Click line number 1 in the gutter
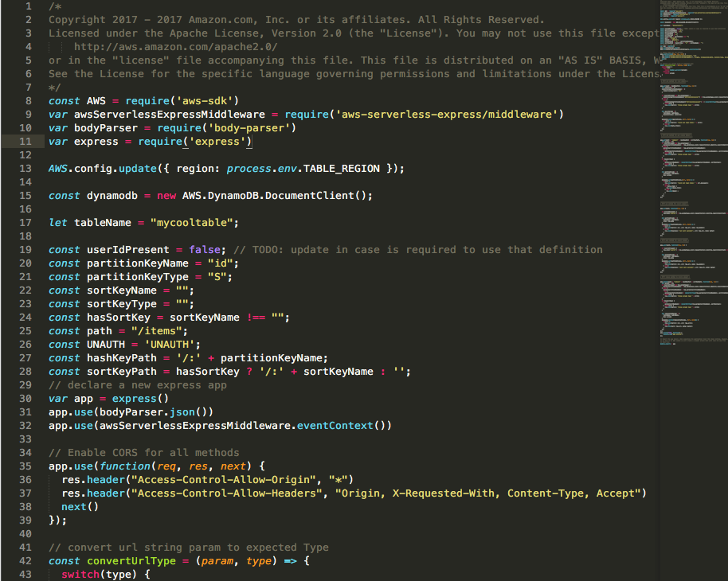This screenshot has width=728, height=581. (x=29, y=6)
